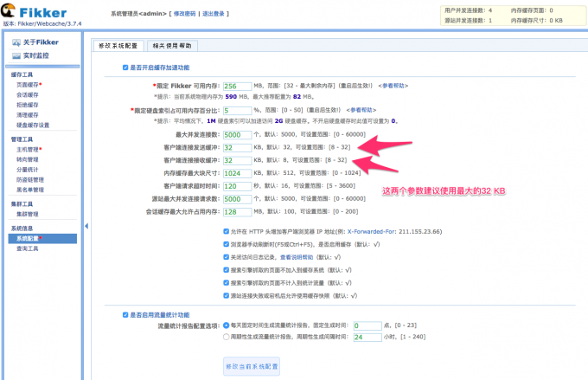Select 周期性生成流量统计报告 radio button
Image resolution: width=588 pixels, height=380 pixels.
(x=226, y=338)
